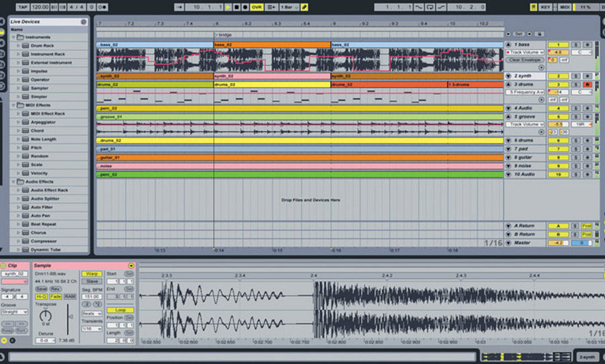Image resolution: width=605 pixels, height=364 pixels.
Task: Click the Rev reverse button
Action: 55,289
